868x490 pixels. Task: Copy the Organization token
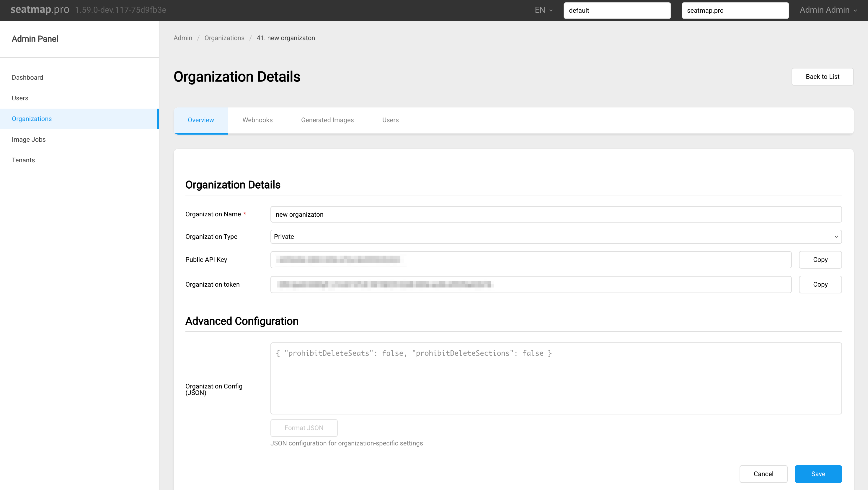coord(820,285)
